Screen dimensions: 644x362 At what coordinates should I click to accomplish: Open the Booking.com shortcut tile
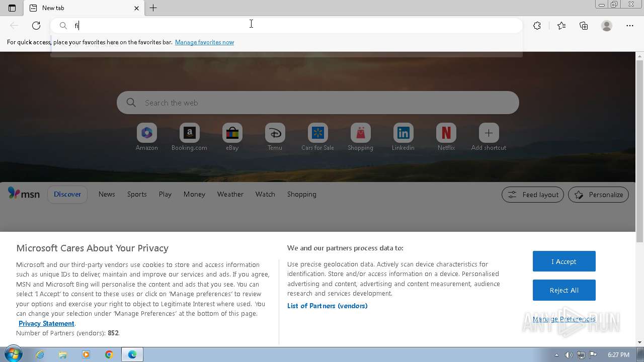[x=189, y=137]
